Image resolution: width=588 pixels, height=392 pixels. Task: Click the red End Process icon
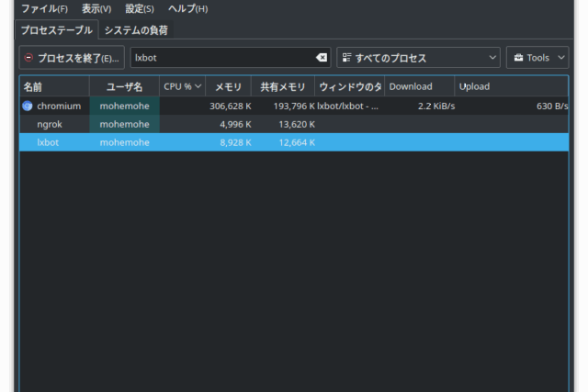(x=28, y=58)
